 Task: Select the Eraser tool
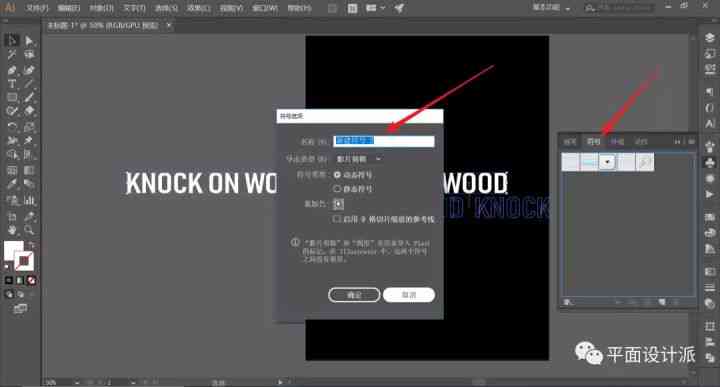[x=29, y=111]
